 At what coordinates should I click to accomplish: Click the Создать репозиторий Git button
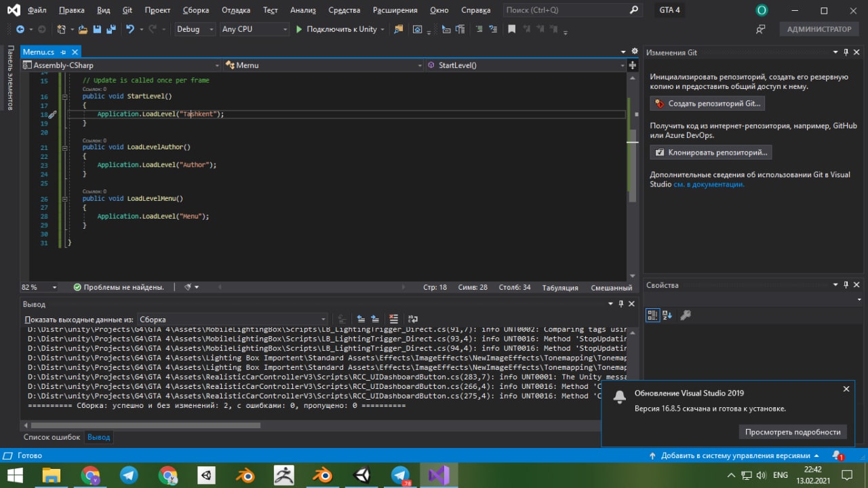[707, 104]
